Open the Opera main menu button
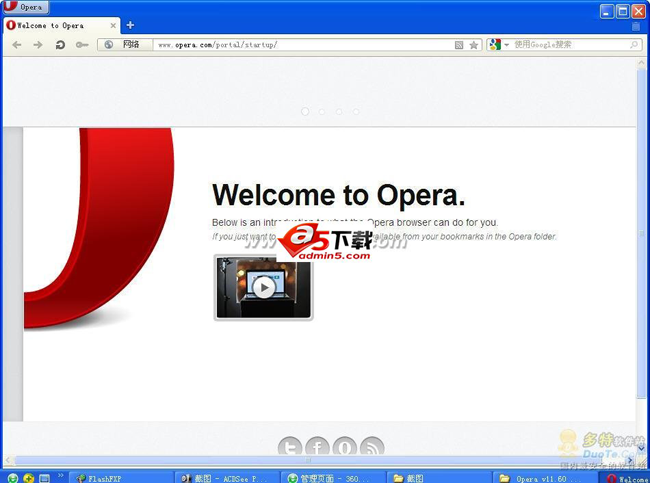 25,7
